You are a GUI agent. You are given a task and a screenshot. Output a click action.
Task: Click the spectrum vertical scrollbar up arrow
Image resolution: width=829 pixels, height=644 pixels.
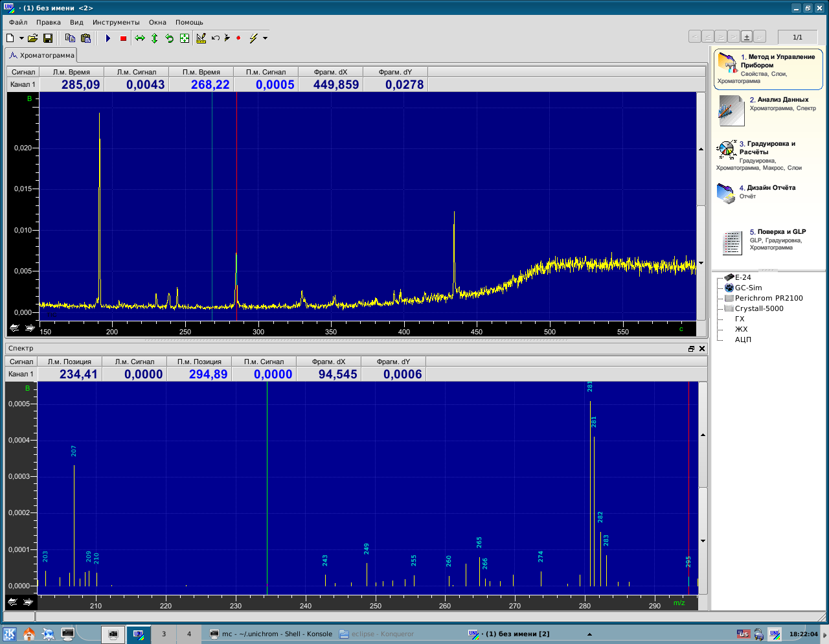click(x=703, y=435)
